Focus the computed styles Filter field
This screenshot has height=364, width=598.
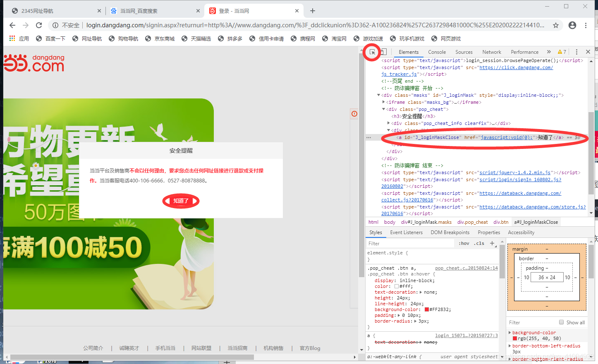[531, 322]
